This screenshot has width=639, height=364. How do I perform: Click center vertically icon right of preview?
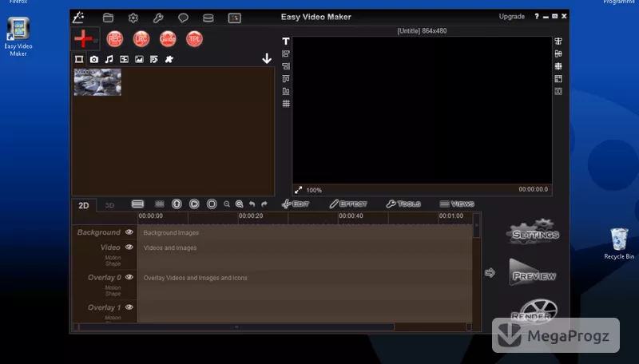click(558, 53)
